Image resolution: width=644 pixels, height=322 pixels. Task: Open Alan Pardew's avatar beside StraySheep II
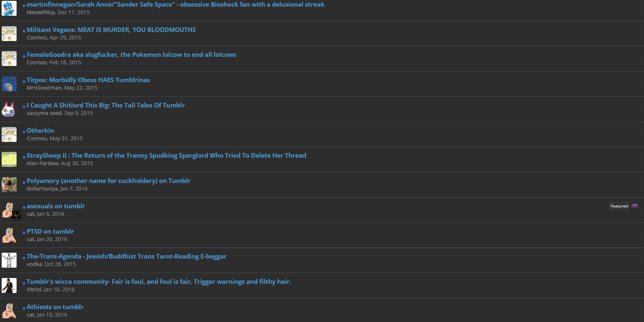[9, 159]
